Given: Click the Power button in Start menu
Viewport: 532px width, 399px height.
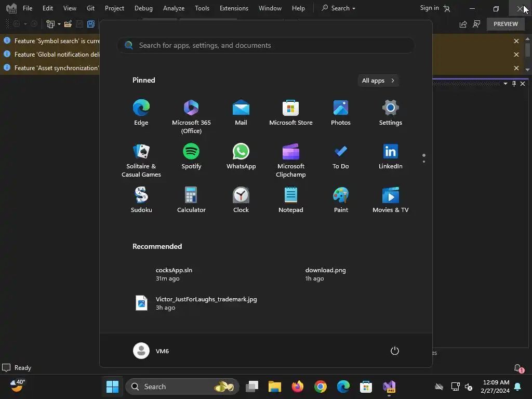Looking at the screenshot, I should [395, 351].
